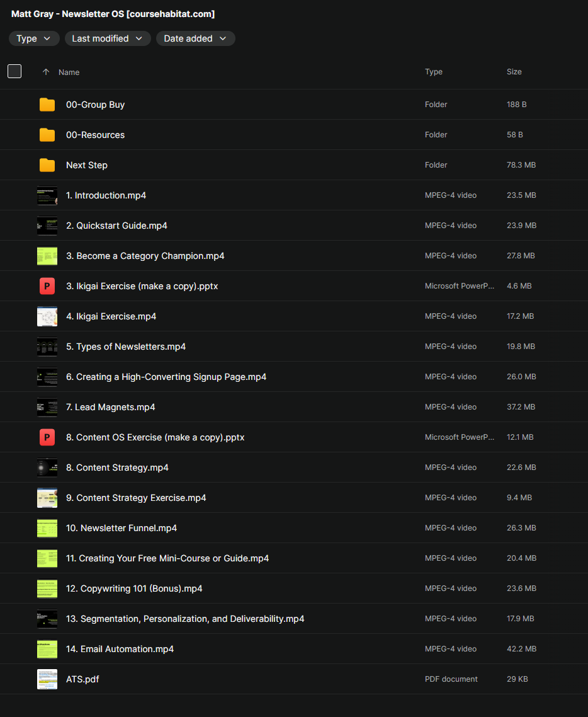Click the 00-Resources folder icon

[x=47, y=135]
